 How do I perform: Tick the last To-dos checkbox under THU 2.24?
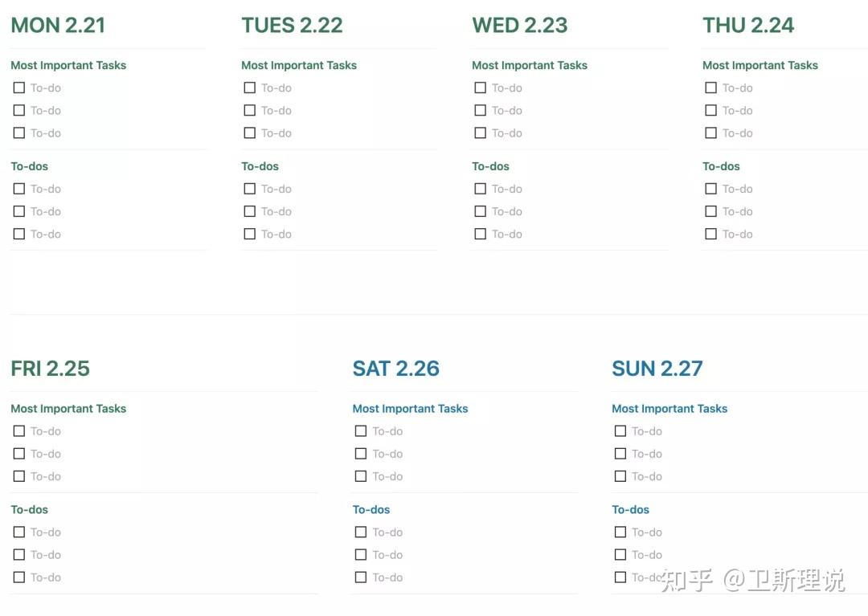(x=711, y=234)
